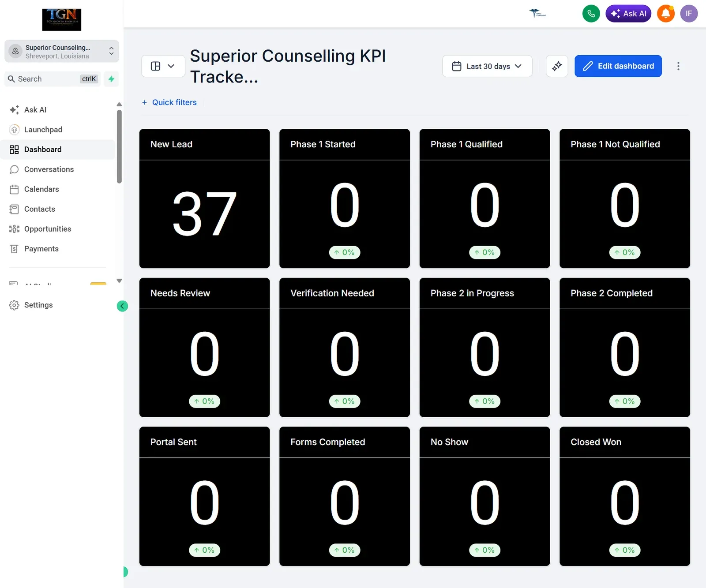
Task: Open Opportunities in the sidebar
Action: point(57,229)
